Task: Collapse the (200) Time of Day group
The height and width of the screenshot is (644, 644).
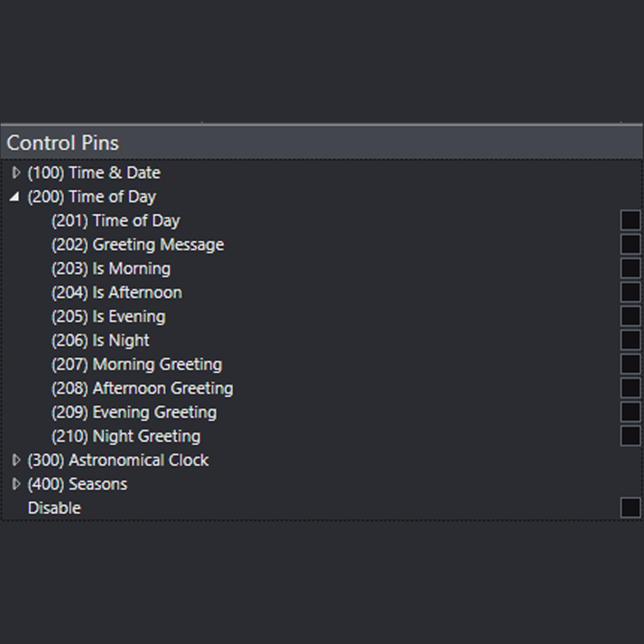Action: 15,196
